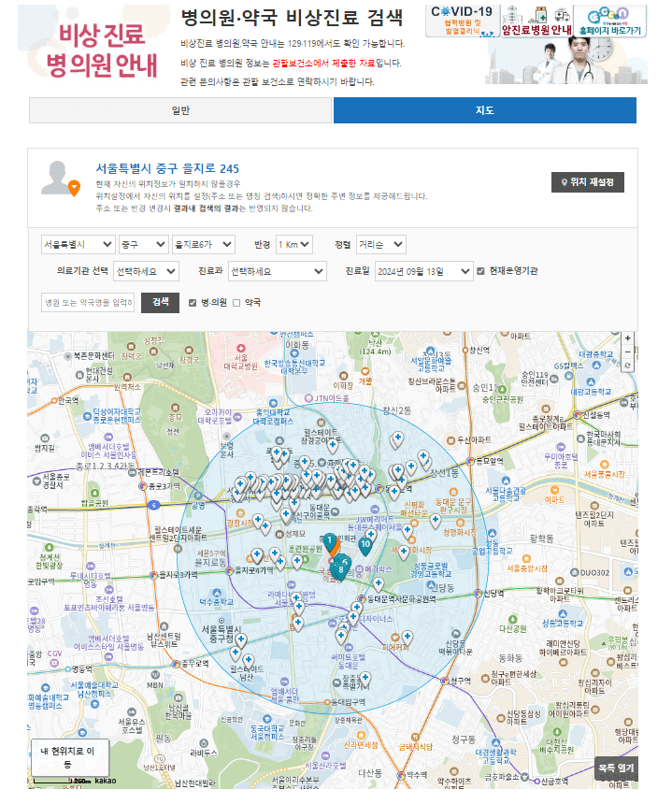Click hospital marker beside 피어커피
This screenshot has width=672, height=804.
point(407,638)
